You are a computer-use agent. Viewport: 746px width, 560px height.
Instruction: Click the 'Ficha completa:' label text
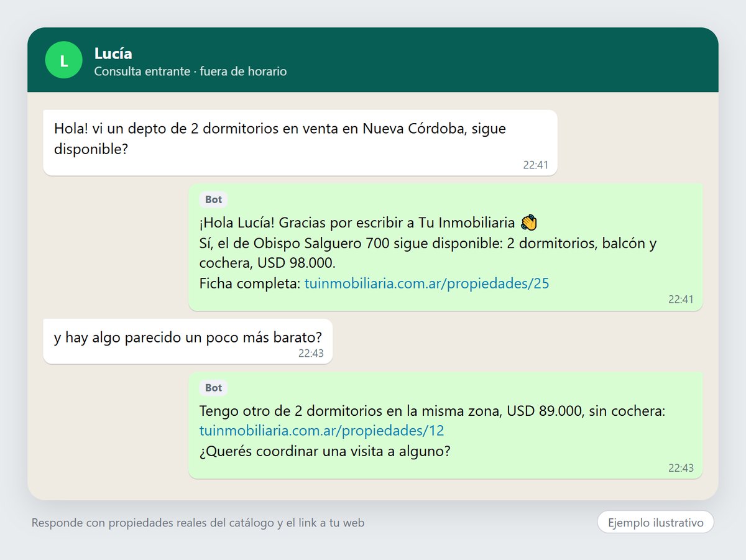[250, 284]
